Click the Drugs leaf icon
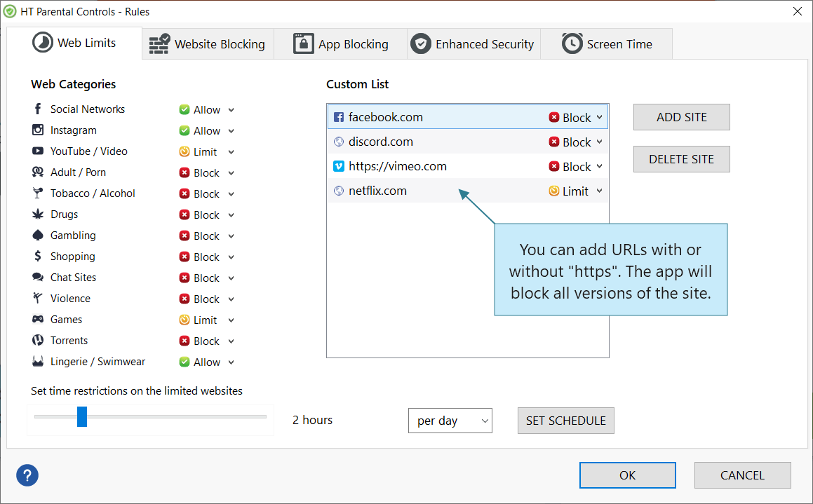813x504 pixels. point(38,214)
